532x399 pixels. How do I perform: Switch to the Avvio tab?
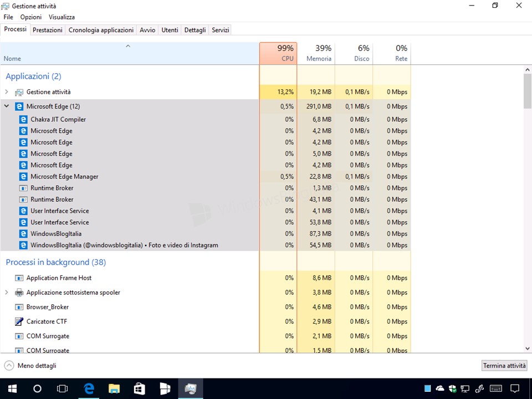click(x=147, y=30)
